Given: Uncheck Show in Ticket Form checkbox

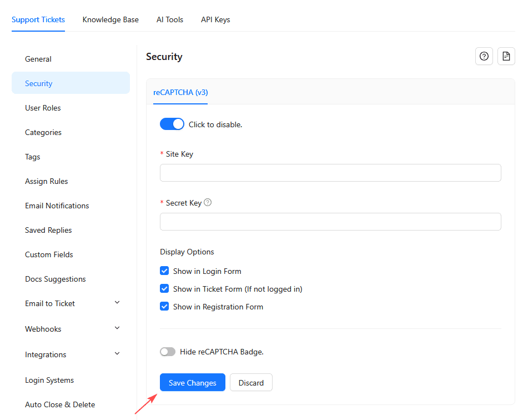Looking at the screenshot, I should pyautogui.click(x=164, y=289).
